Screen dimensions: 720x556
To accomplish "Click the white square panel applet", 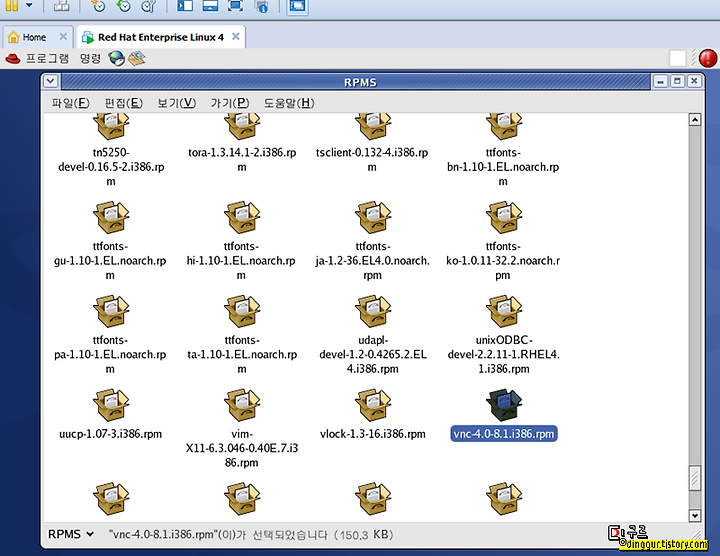I will click(677, 59).
